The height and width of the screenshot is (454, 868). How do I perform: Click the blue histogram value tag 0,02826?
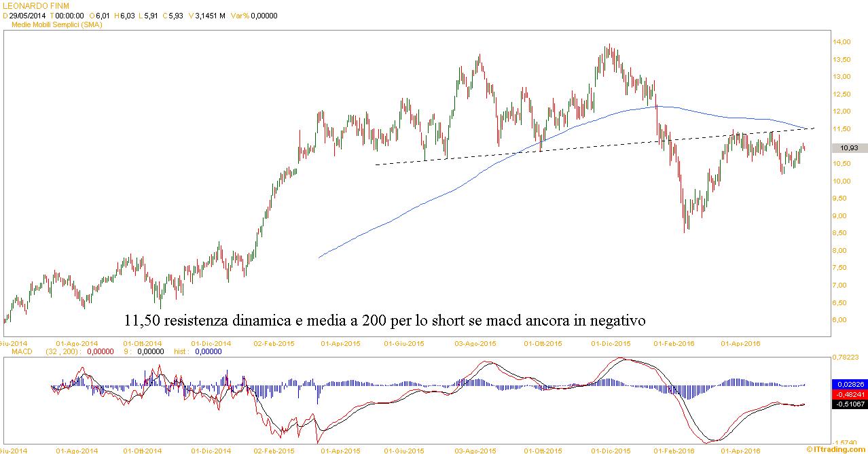tap(850, 385)
